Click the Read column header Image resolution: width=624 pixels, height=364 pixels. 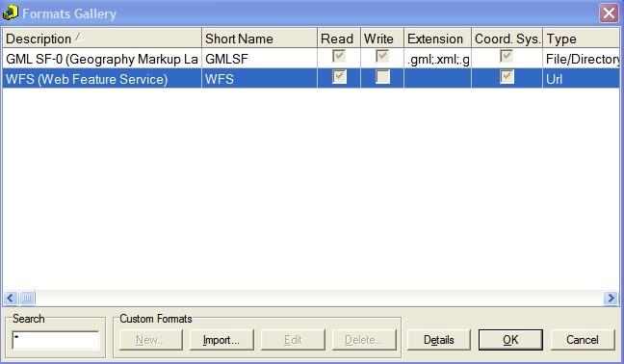pos(339,39)
